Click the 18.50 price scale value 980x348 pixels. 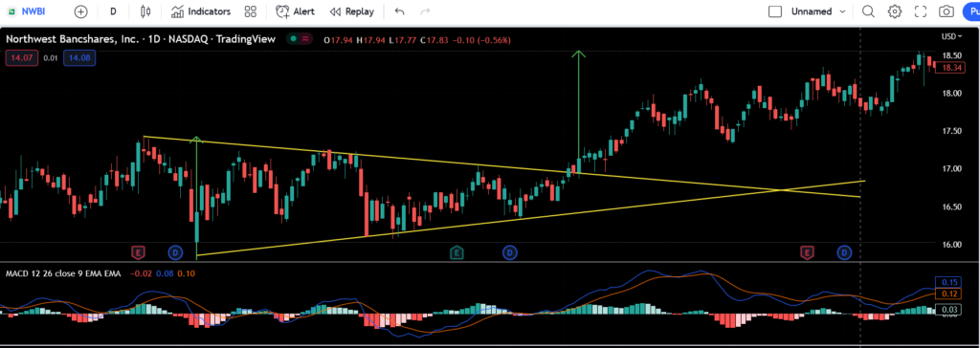click(x=951, y=55)
